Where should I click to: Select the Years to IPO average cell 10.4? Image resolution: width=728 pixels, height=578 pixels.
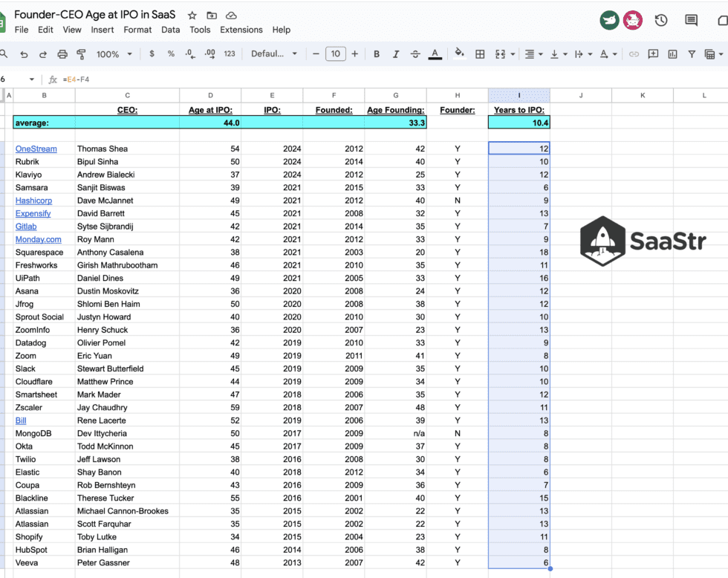pyautogui.click(x=519, y=123)
